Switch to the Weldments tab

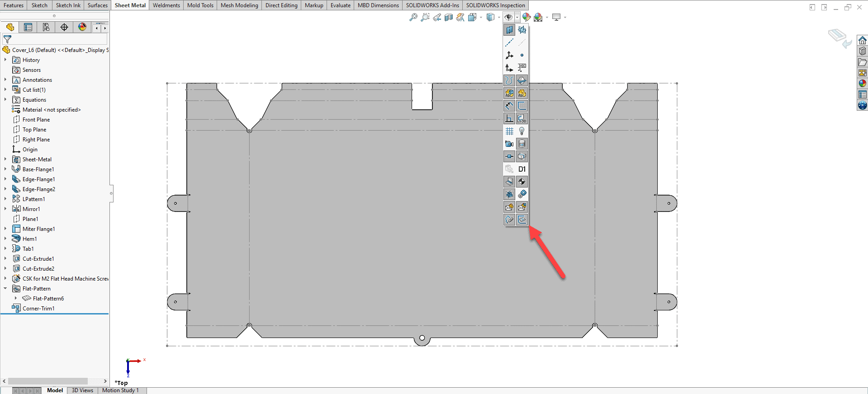click(166, 5)
